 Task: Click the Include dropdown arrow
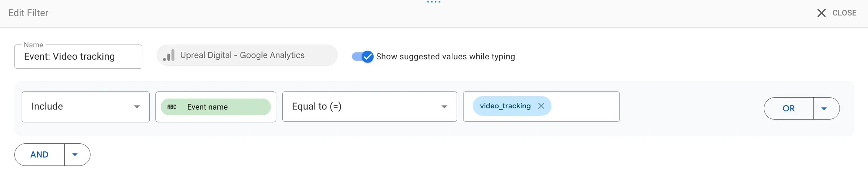(137, 107)
